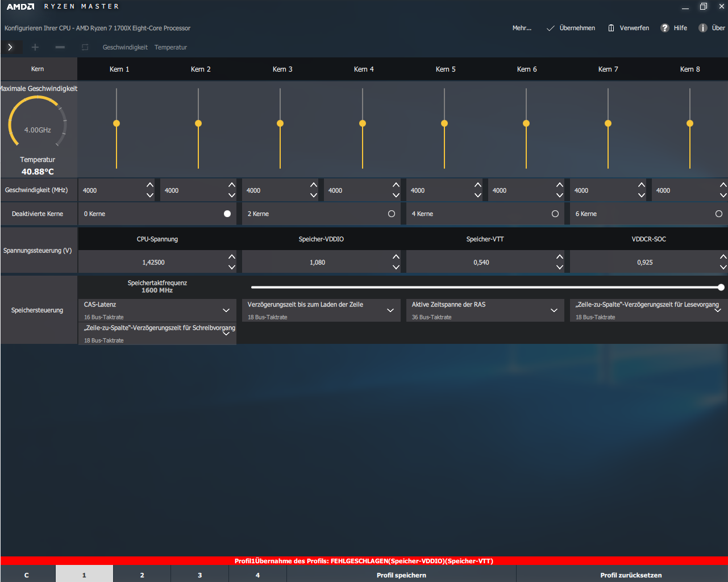728x582 pixels.
Task: Click the minus remove icon
Action: [60, 47]
